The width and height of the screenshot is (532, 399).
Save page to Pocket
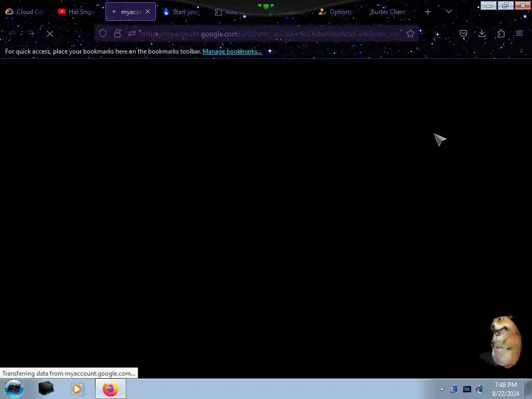463,33
